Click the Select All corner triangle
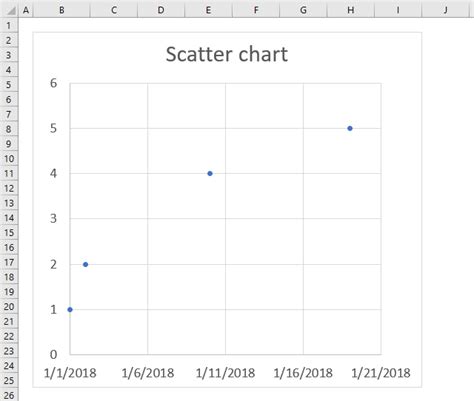Screen dimensions: 474x401 coord(9,10)
